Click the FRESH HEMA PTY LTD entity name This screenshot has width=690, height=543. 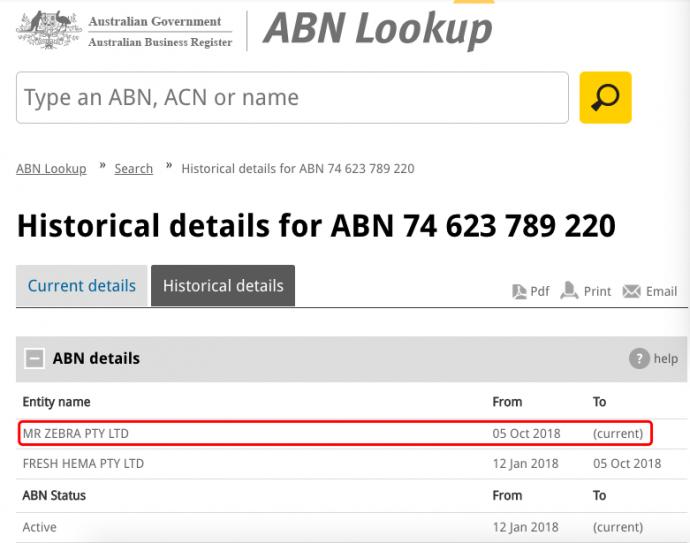pos(83,463)
